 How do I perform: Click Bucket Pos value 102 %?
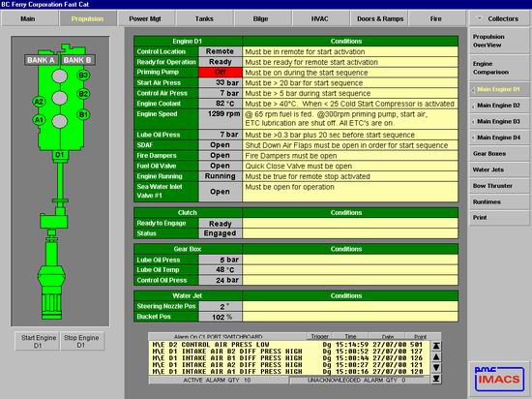pos(221,317)
